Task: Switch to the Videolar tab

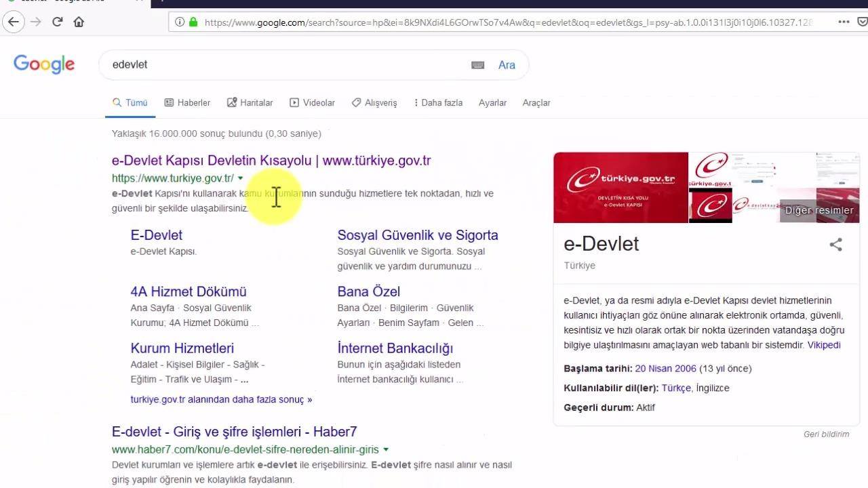Action: (312, 103)
